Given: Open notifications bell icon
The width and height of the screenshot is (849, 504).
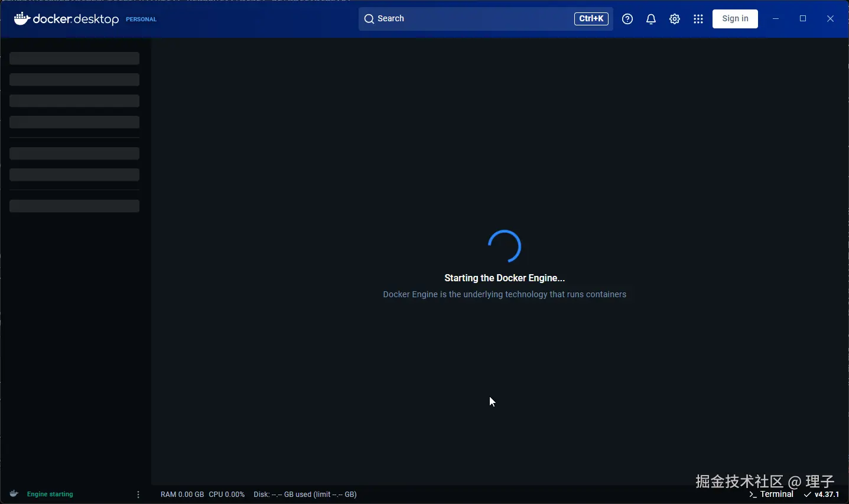Looking at the screenshot, I should pos(651,19).
